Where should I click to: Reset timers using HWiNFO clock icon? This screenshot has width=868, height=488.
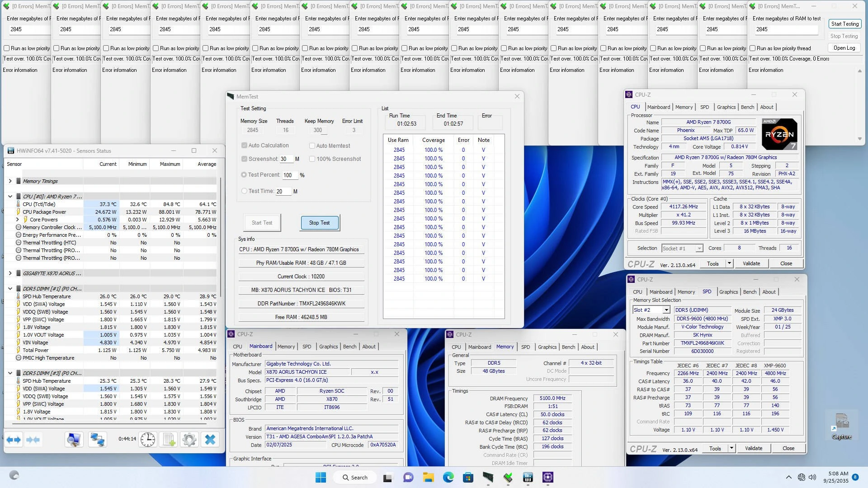pyautogui.click(x=147, y=440)
